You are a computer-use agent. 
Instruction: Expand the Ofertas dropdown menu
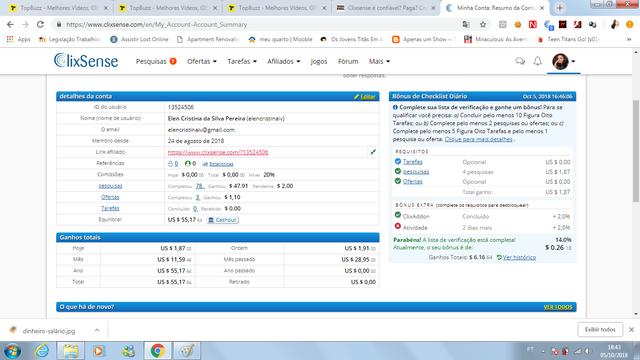pyautogui.click(x=202, y=61)
